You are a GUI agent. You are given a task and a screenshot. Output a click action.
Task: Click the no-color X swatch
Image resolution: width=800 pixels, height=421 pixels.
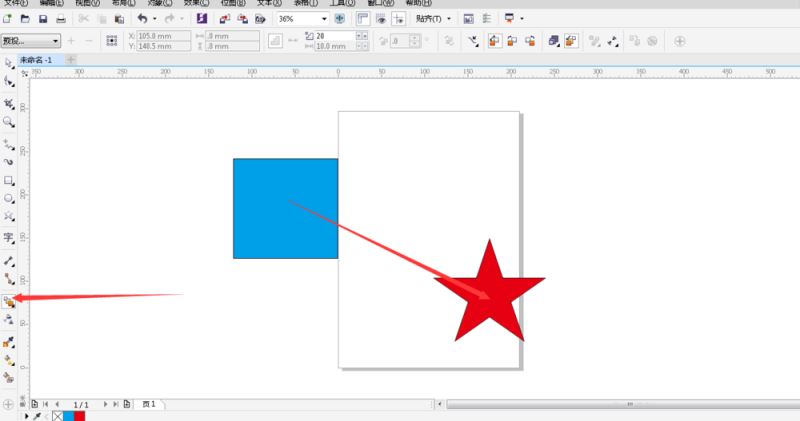tap(57, 416)
